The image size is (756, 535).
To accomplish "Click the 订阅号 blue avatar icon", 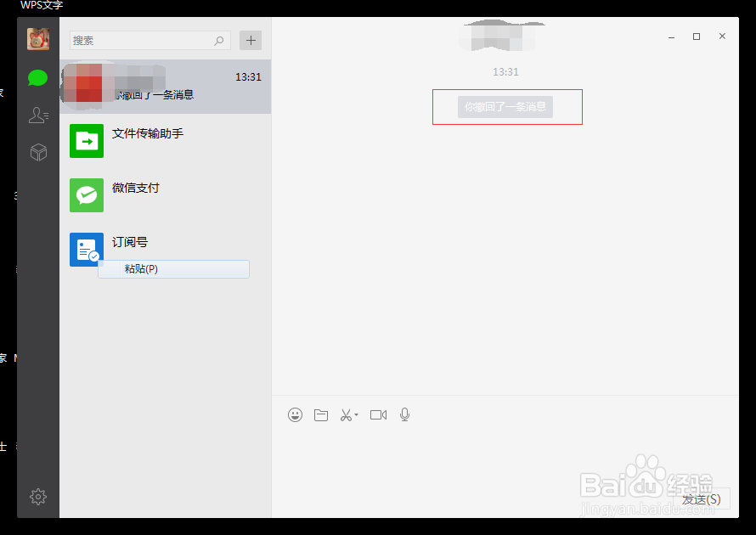I will click(x=87, y=250).
